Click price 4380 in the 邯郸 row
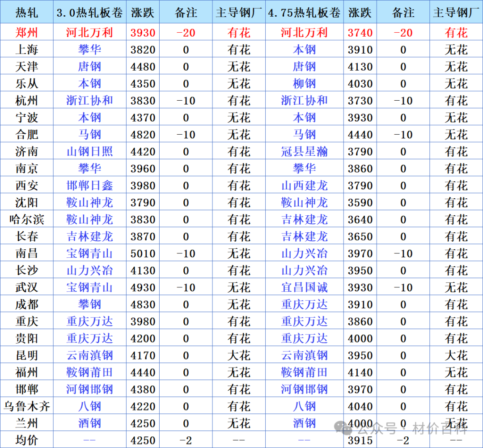The height and width of the screenshot is (448, 483). click(x=143, y=389)
